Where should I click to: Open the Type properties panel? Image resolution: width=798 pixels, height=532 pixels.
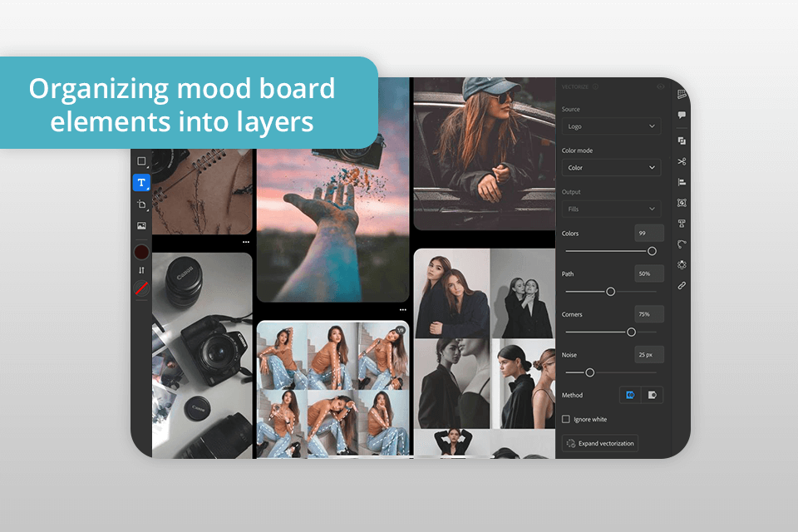click(682, 224)
